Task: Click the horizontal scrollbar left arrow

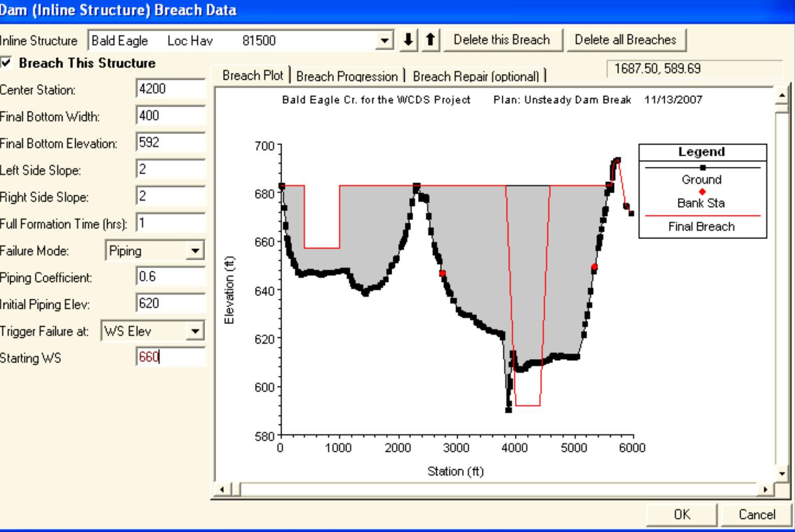Action: (x=221, y=490)
